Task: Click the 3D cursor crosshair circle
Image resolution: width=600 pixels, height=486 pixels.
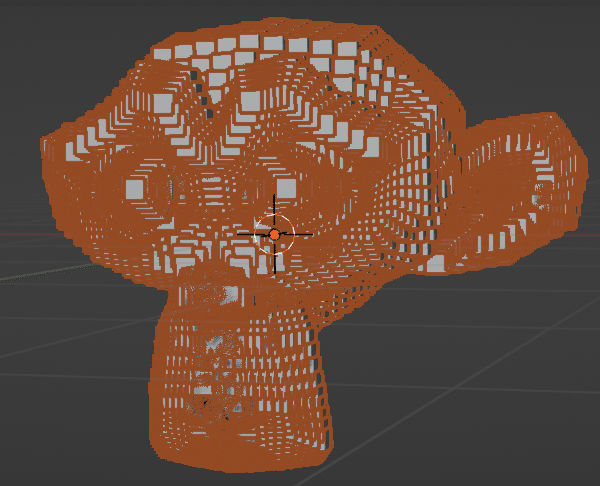Action: tap(274, 234)
